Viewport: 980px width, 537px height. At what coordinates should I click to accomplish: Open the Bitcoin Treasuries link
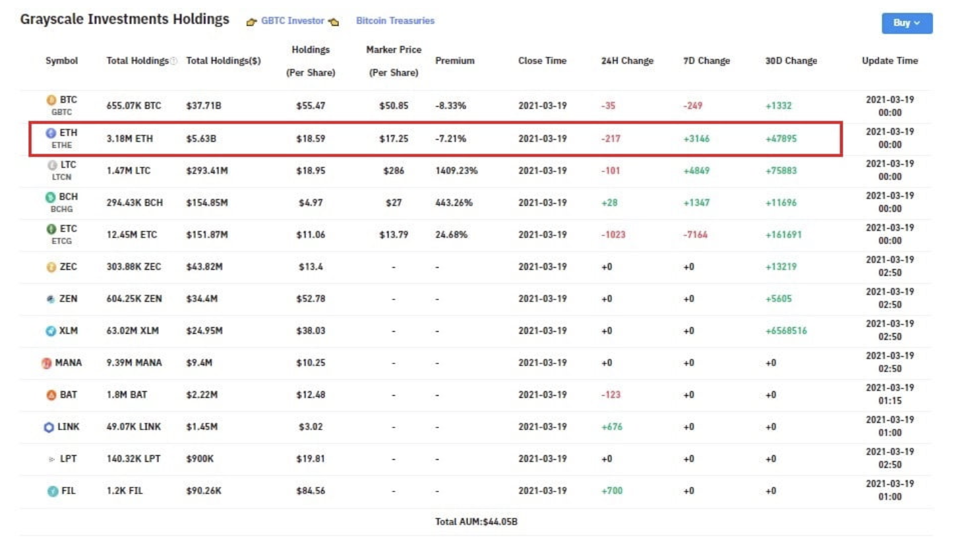click(395, 21)
